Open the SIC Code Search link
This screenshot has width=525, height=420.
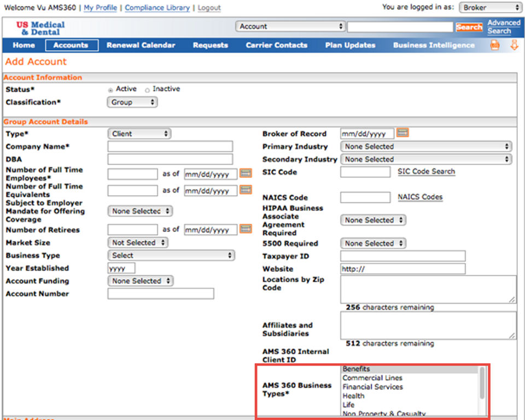pos(426,172)
